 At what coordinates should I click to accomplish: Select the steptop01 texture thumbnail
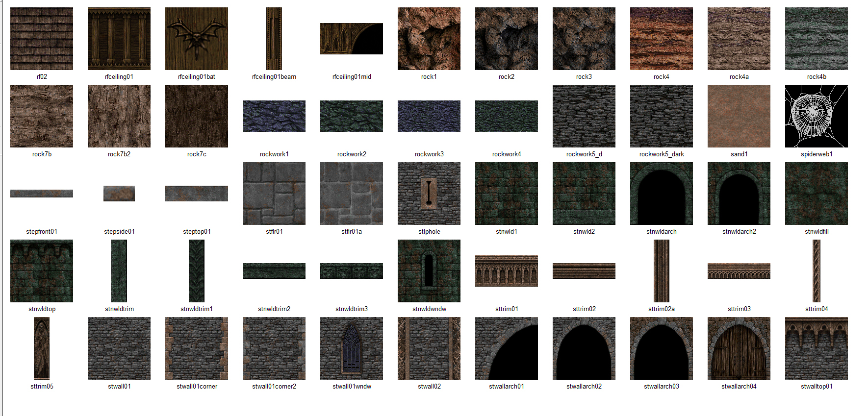197,194
